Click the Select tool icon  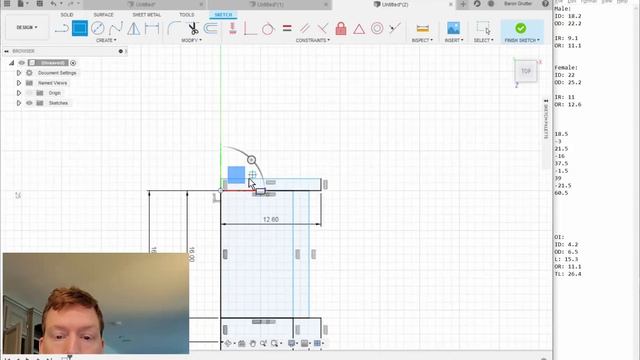(483, 28)
